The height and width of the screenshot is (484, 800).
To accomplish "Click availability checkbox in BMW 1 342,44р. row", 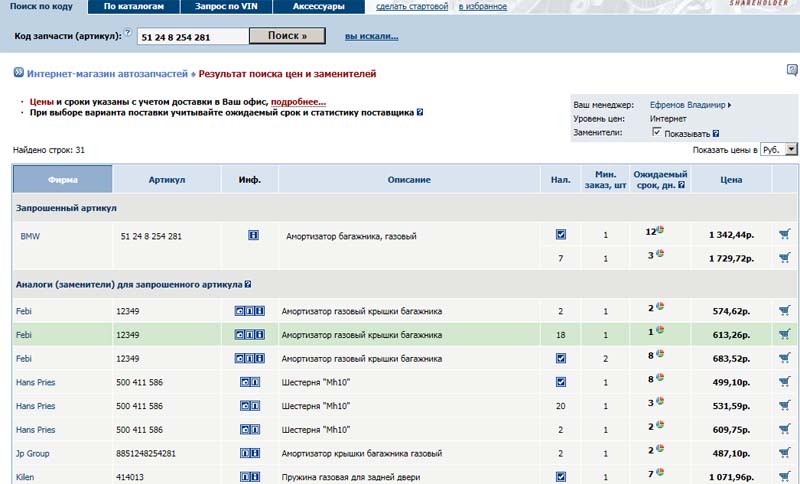I will pos(561,235).
